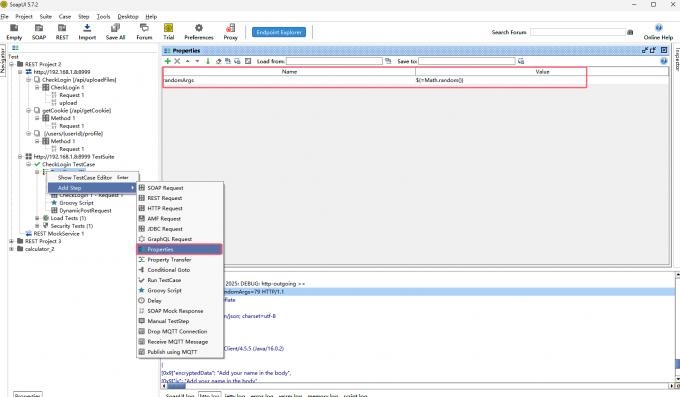
Task: Click the Trial toolbar icon
Action: pos(168,28)
